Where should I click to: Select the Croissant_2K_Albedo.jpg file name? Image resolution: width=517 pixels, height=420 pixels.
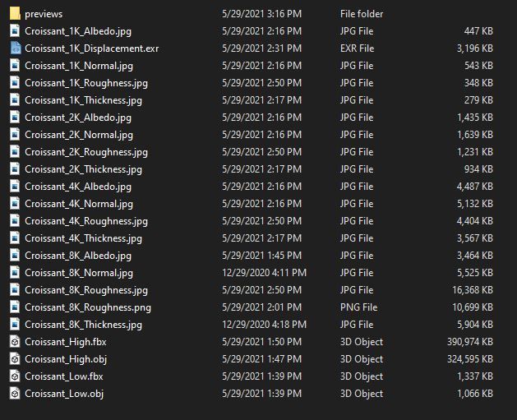[77, 118]
